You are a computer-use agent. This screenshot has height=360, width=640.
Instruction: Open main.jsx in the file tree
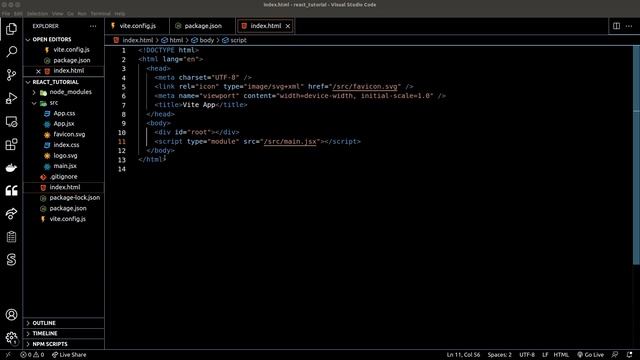[x=64, y=166]
